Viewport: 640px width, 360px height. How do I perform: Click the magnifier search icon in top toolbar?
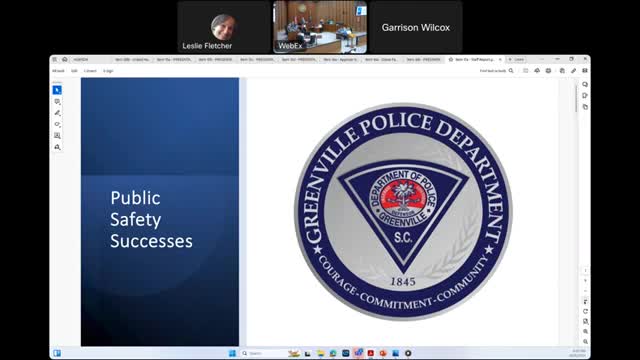511,71
